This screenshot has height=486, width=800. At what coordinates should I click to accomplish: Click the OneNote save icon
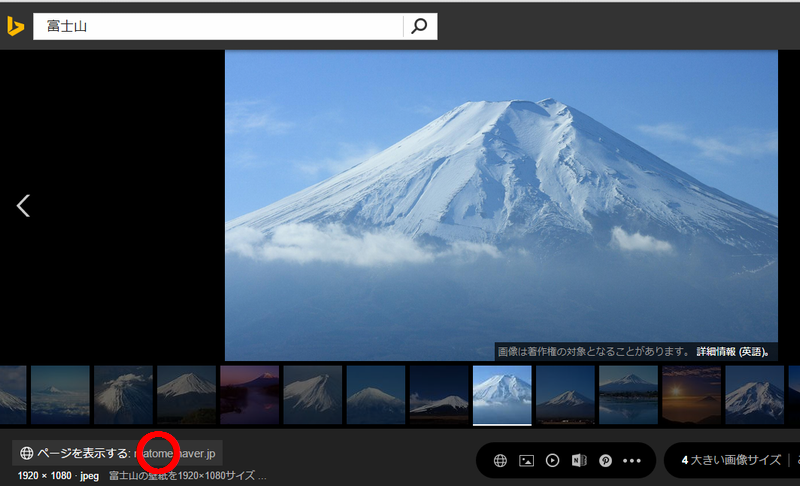click(x=579, y=460)
